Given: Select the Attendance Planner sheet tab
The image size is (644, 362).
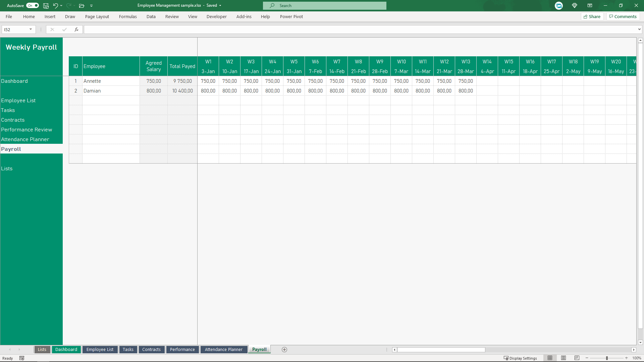Looking at the screenshot, I should point(223,349).
